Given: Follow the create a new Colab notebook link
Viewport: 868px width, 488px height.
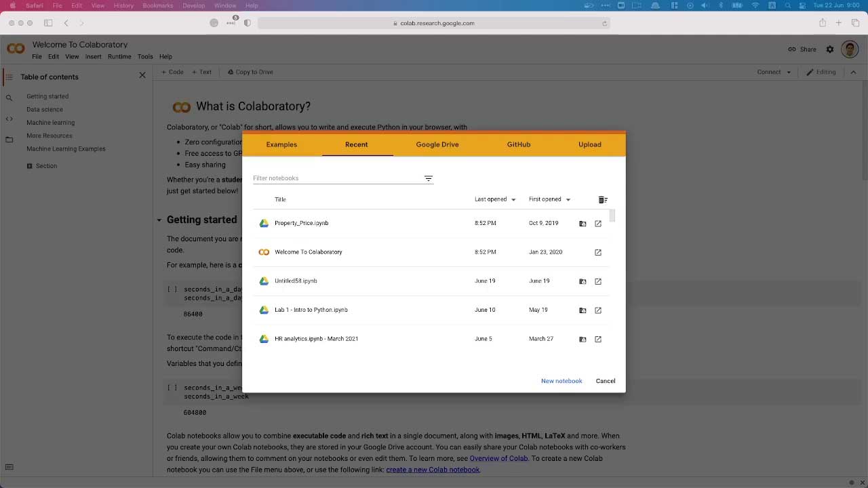Looking at the screenshot, I should point(433,470).
